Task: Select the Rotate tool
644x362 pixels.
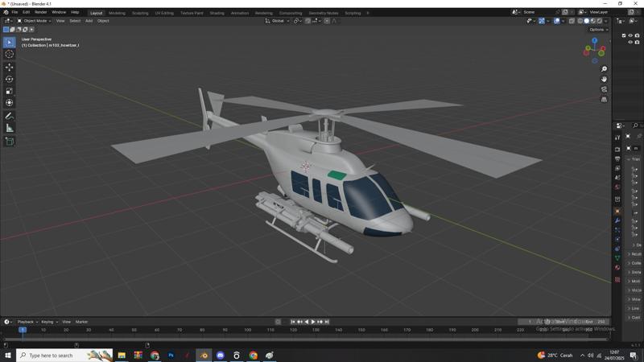Action: point(9,79)
